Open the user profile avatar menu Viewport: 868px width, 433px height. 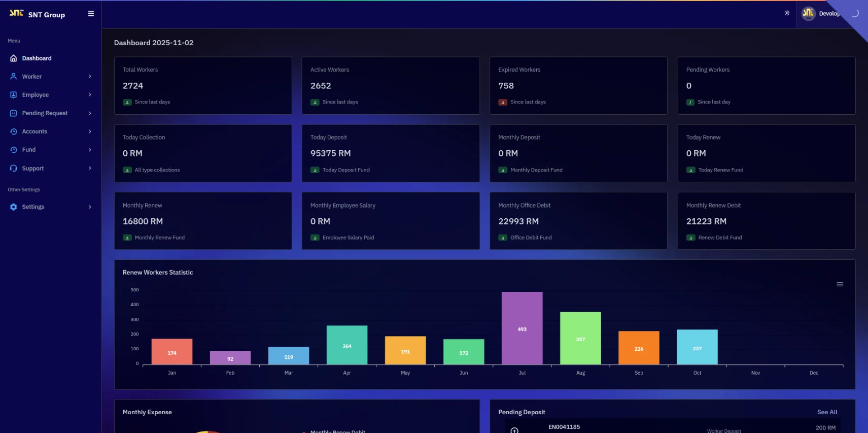click(x=808, y=14)
